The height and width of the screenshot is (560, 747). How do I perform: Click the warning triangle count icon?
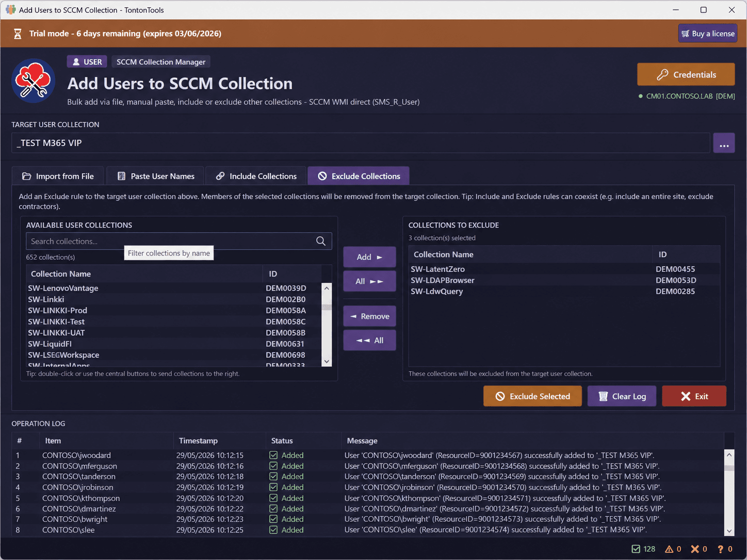[x=669, y=549]
